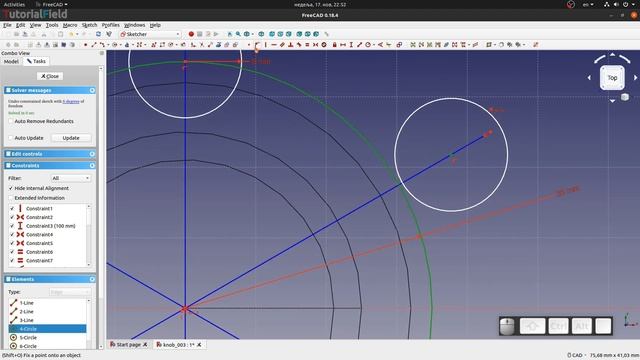Viewport: 640px width, 360px height.
Task: Apply the Equal constraint
Action: pyautogui.click(x=307, y=44)
